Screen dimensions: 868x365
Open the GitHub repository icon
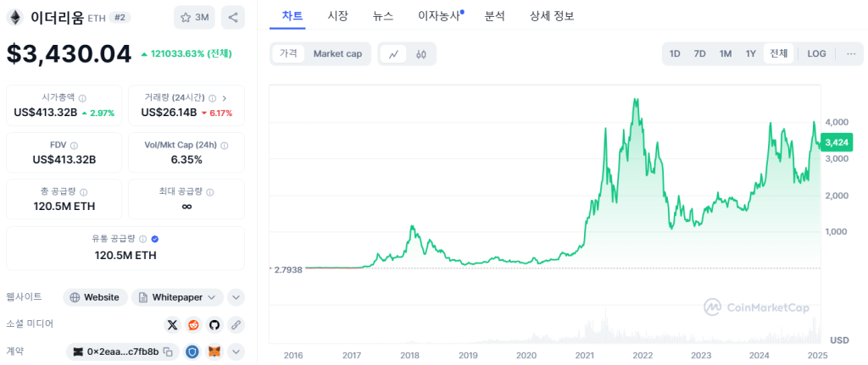tap(214, 324)
